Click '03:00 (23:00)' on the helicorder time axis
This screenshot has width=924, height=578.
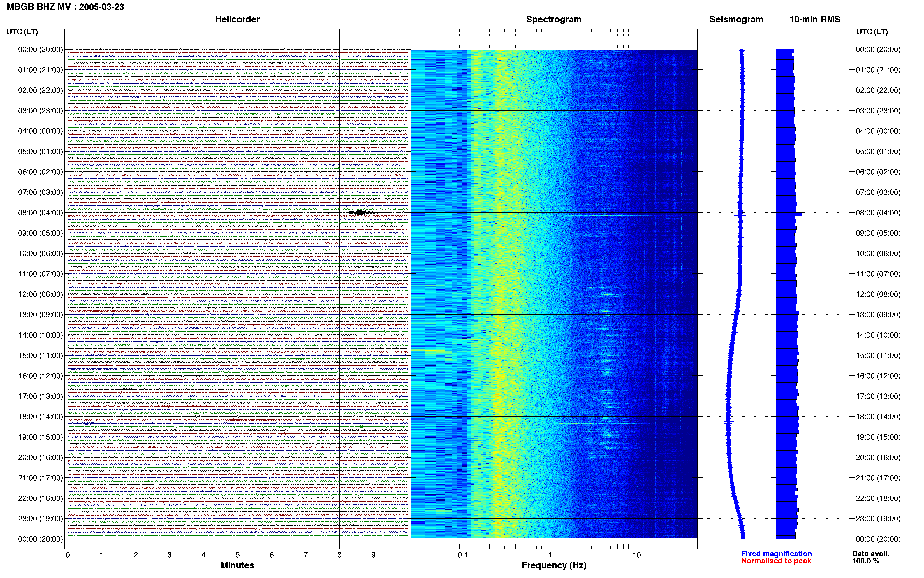(x=41, y=111)
